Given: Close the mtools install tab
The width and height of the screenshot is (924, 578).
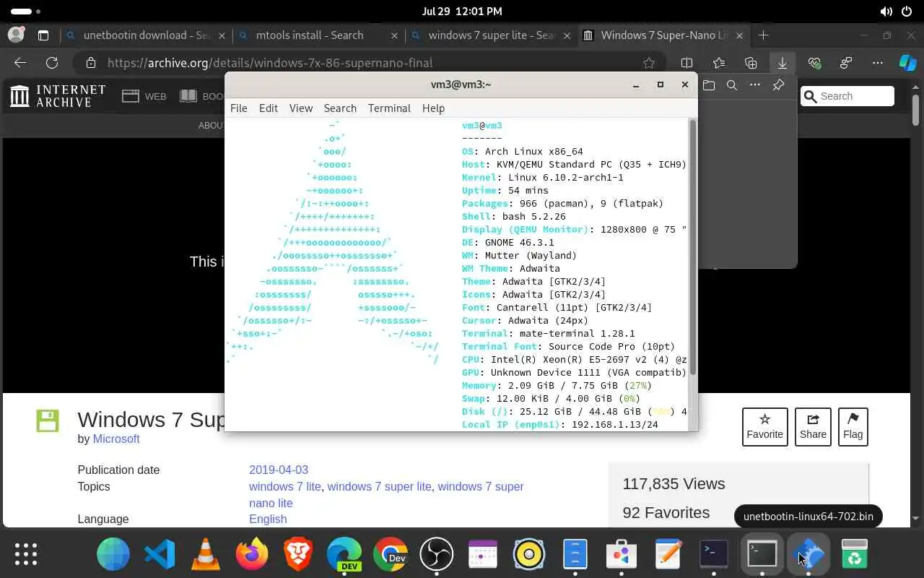Looking at the screenshot, I should tap(394, 35).
